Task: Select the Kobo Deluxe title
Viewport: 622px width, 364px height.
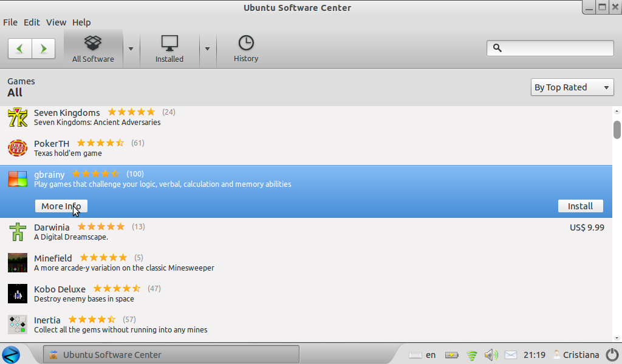Action: (x=60, y=289)
